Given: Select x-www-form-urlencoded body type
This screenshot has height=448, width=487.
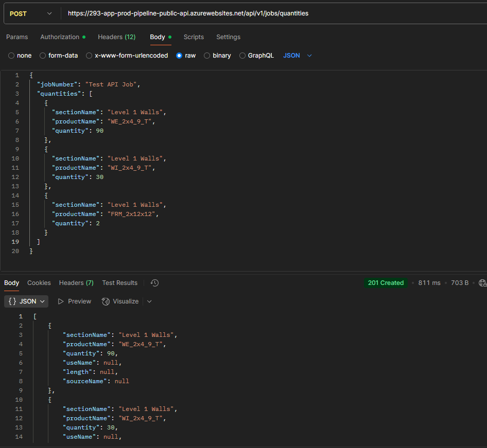Looking at the screenshot, I should click(89, 56).
